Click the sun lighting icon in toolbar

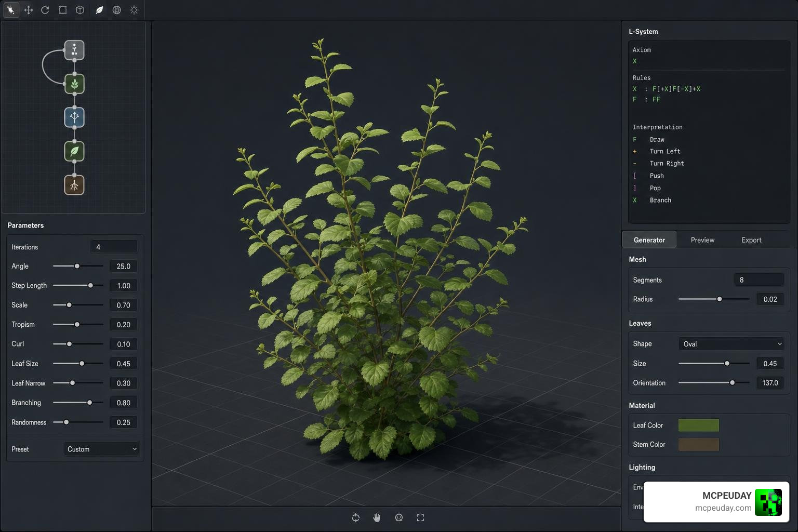click(x=134, y=10)
